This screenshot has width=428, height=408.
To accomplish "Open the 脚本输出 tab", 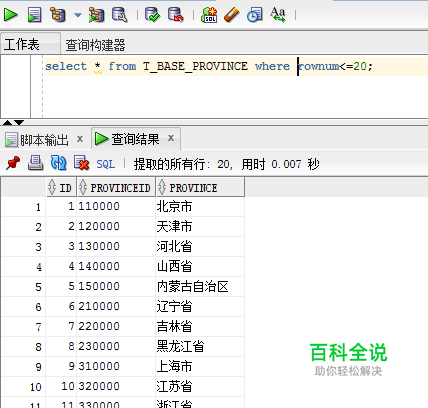I will point(44,140).
